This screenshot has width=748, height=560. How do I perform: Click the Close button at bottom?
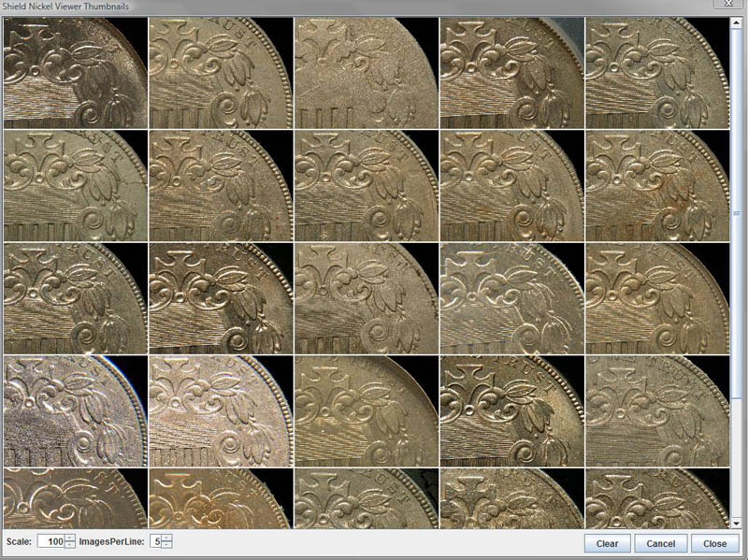[x=714, y=543]
